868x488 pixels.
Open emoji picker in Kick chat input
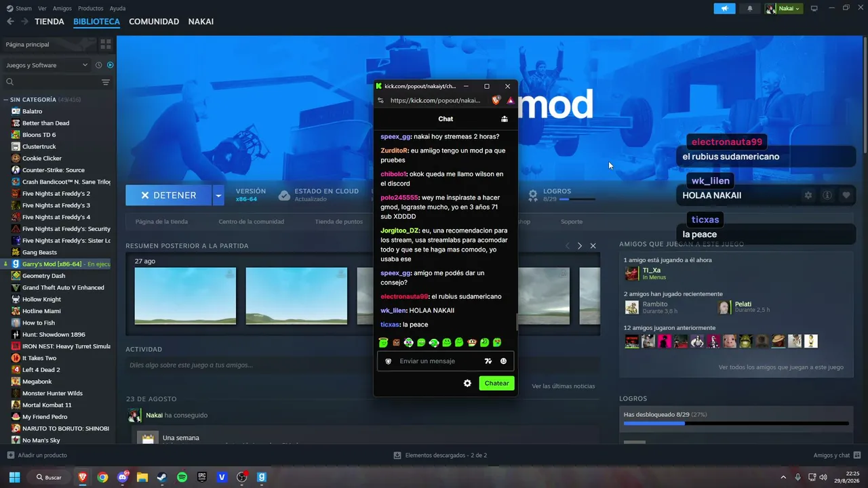tap(503, 361)
